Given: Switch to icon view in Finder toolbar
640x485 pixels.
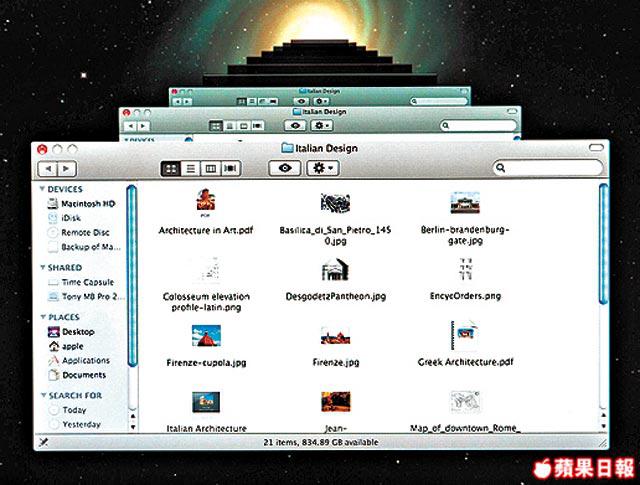Looking at the screenshot, I should coord(170,168).
